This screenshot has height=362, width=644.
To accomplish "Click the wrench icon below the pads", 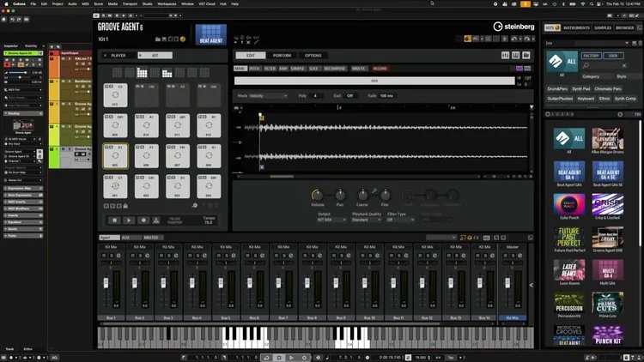I will [x=195, y=205].
